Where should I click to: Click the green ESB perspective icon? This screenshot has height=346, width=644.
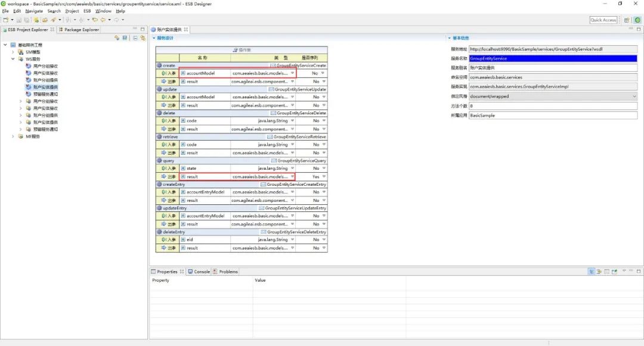pos(637,20)
